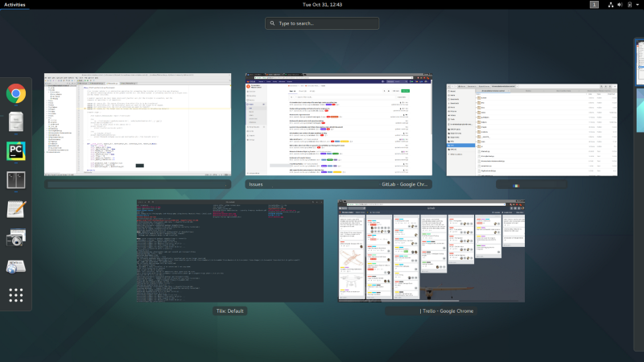Open PyCharm from the dock

coord(16,151)
